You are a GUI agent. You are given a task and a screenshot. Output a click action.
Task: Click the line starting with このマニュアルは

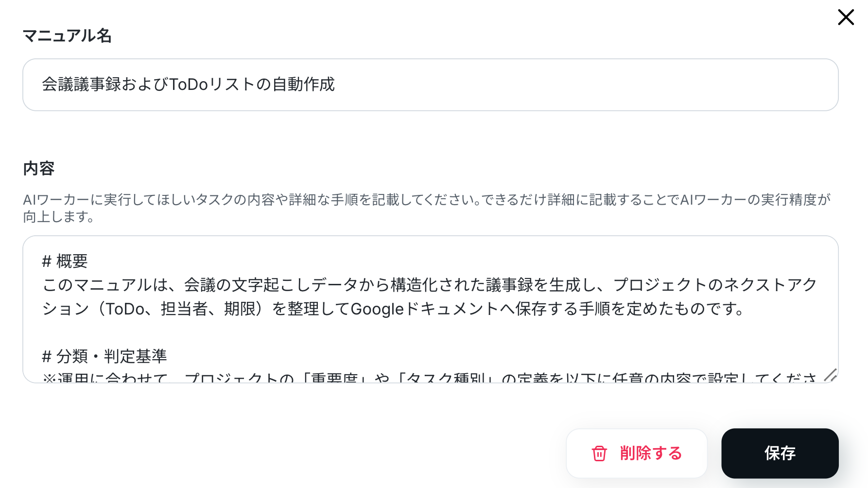coord(430,285)
